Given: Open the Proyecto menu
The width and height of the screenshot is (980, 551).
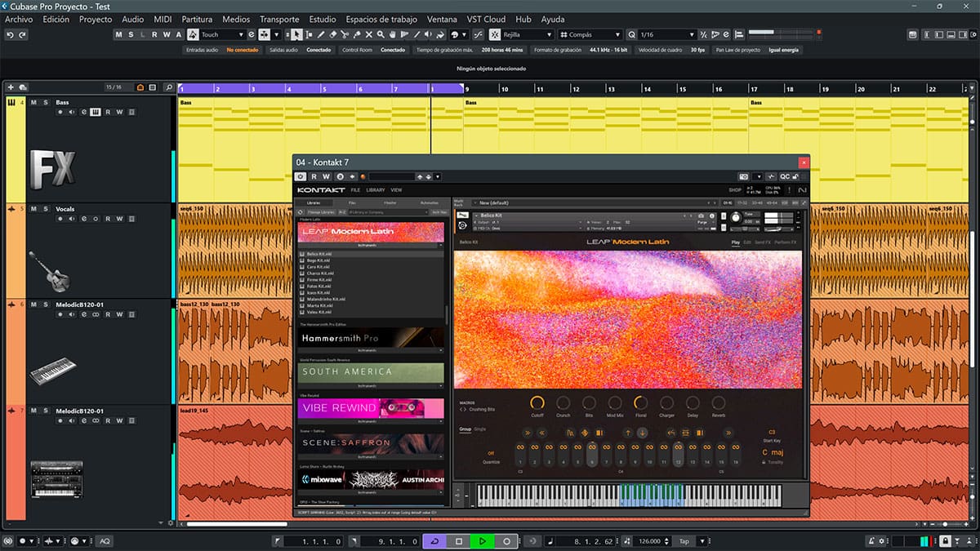Looking at the screenshot, I should click(x=96, y=19).
